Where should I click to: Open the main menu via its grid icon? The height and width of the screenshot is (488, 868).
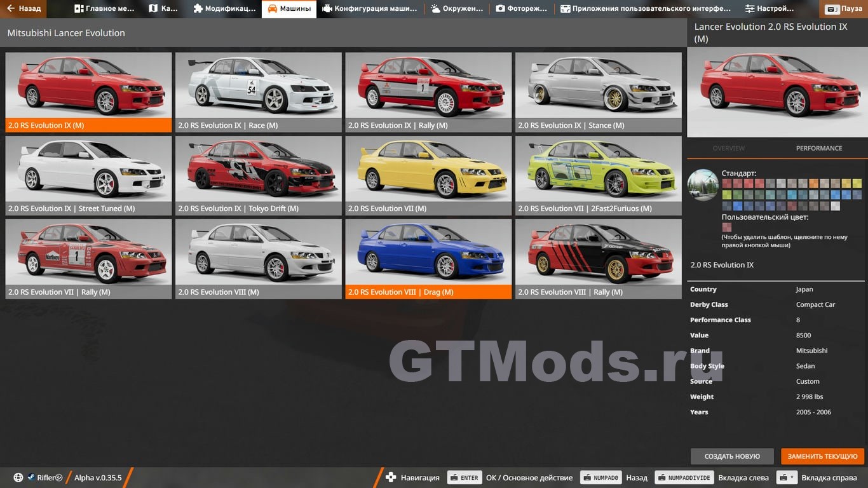pyautogui.click(x=79, y=9)
